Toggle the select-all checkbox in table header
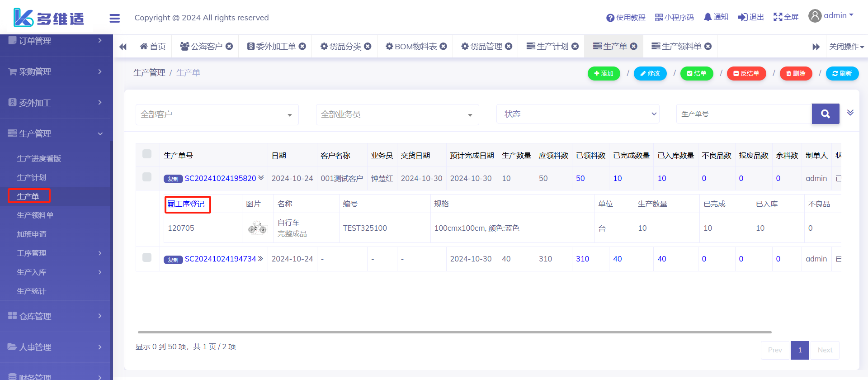This screenshot has width=868, height=380. pyautogui.click(x=147, y=154)
